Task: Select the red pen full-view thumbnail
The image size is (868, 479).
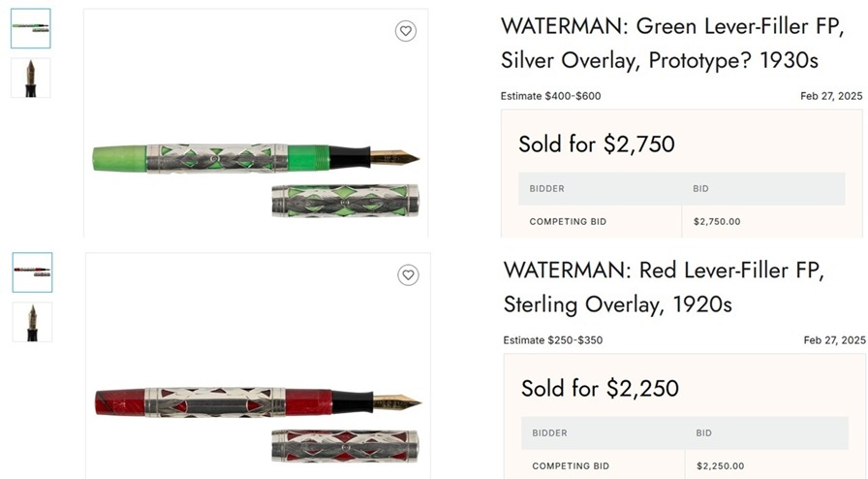Action: (x=33, y=272)
